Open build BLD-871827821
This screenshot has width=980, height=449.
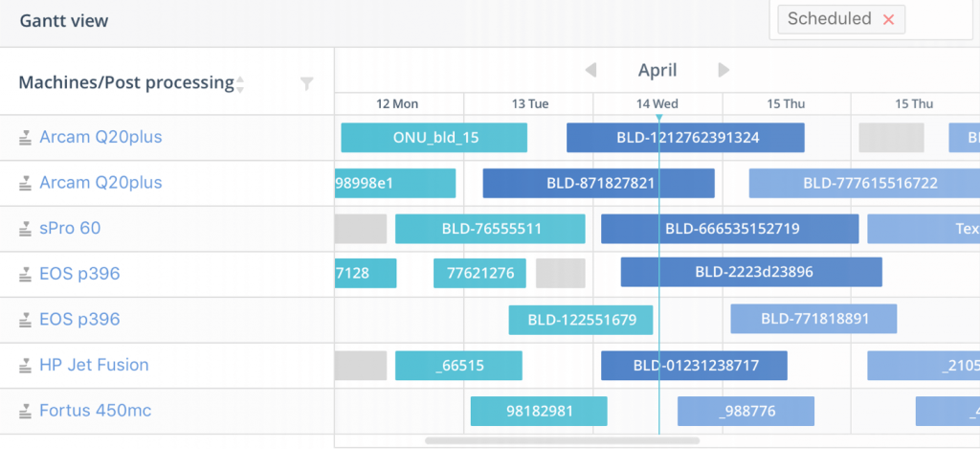598,183
